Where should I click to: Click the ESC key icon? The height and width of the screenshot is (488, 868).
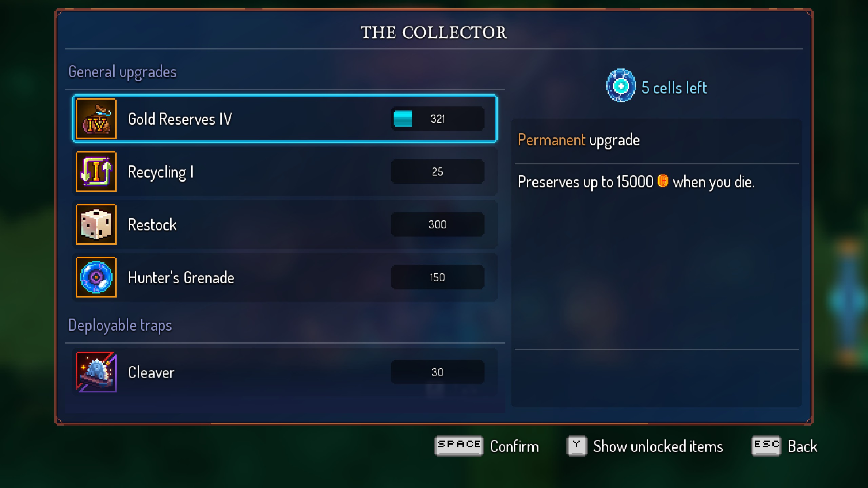(x=766, y=446)
